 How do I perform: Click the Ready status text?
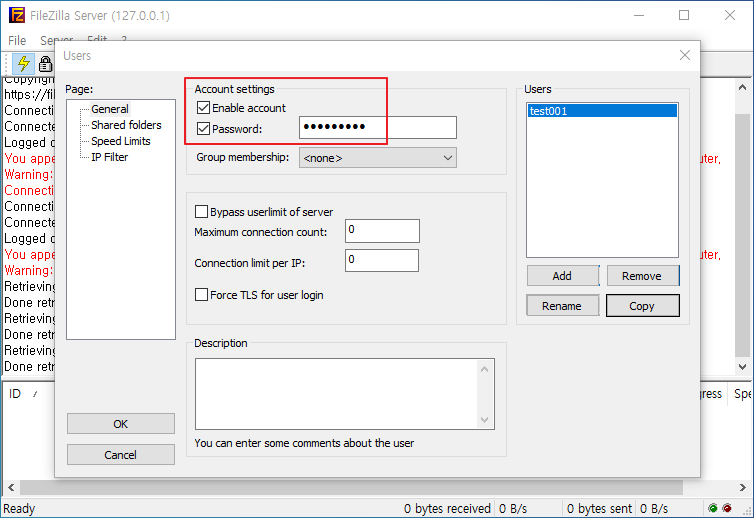pos(19,508)
